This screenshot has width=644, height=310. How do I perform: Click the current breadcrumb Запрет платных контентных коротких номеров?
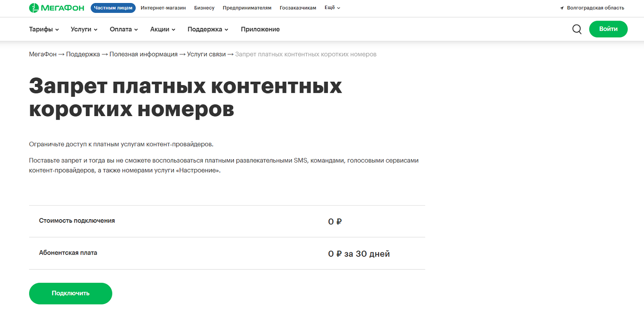coord(306,54)
